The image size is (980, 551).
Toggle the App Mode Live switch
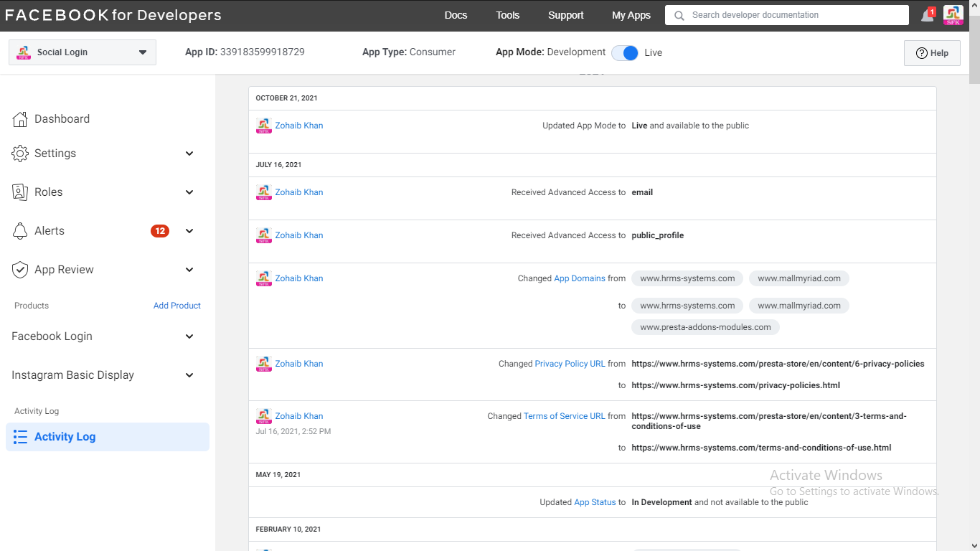pyautogui.click(x=625, y=53)
